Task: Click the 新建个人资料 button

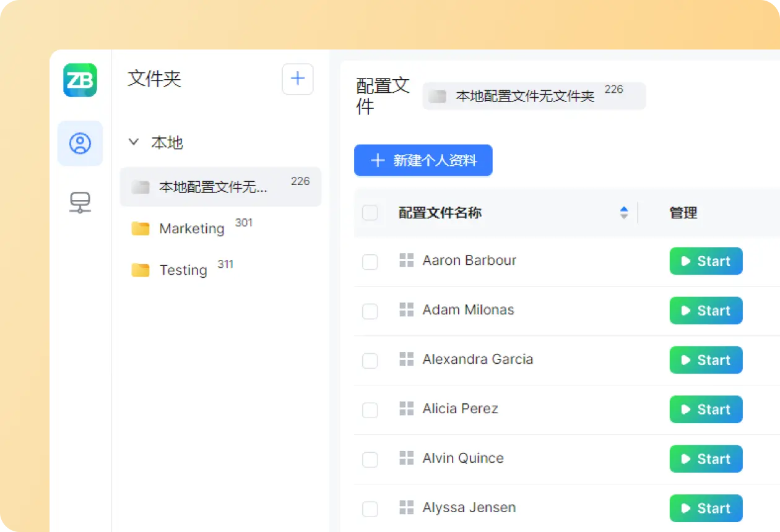Action: tap(423, 161)
